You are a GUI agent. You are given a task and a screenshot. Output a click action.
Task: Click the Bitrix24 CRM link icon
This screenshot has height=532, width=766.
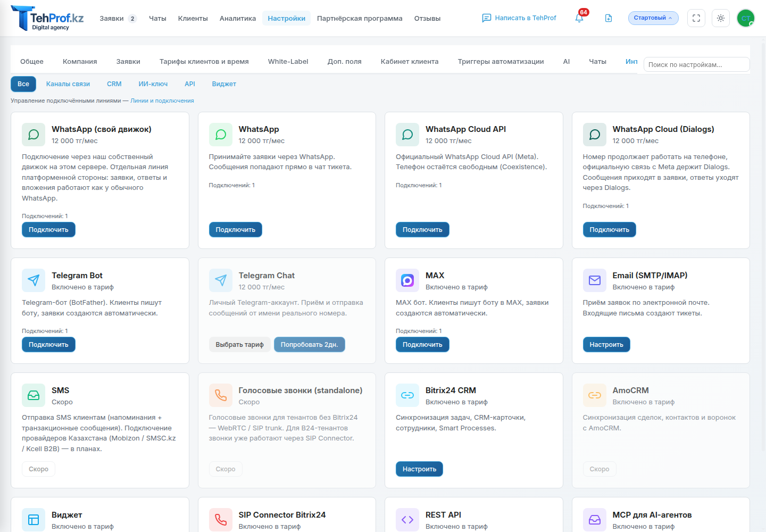[407, 395]
